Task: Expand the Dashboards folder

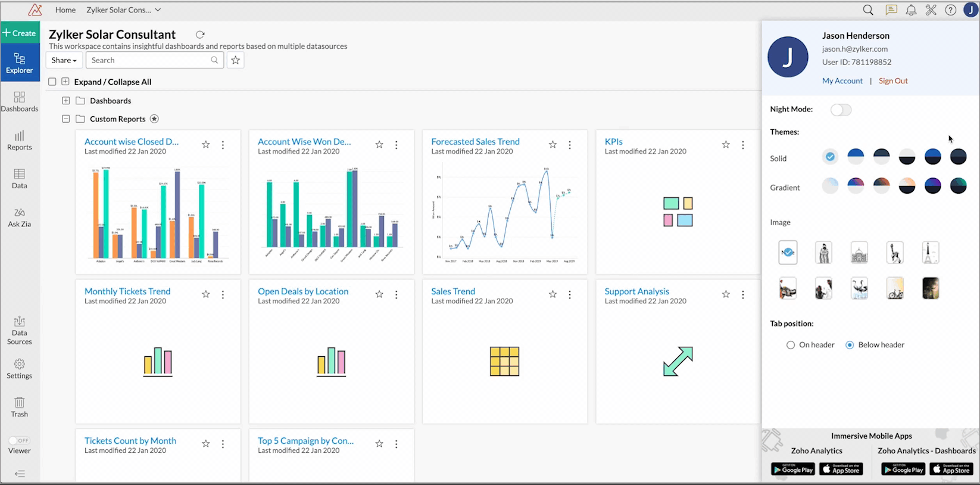Action: point(66,101)
